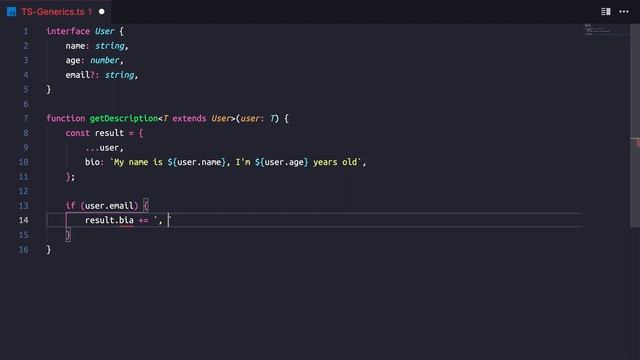
Task: Click the error count '1' on the tab
Action: [x=90, y=12]
